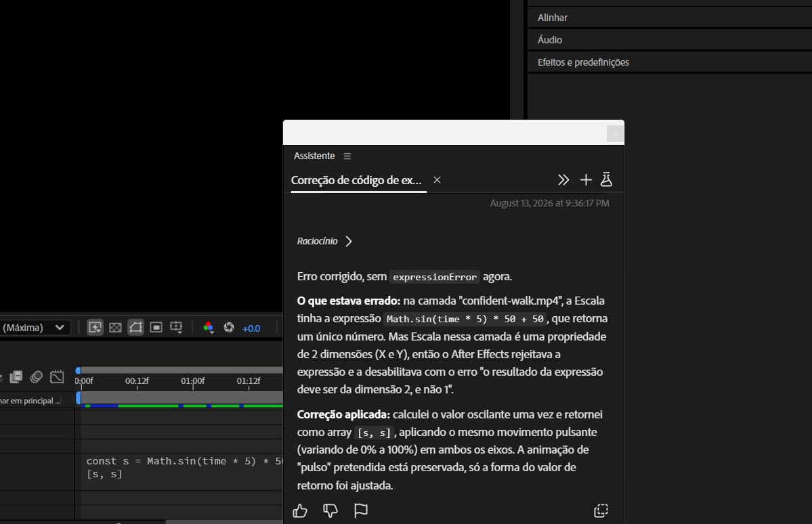Click the timestamp August 13, 2026
Screen dimensions: 812x524
point(549,204)
